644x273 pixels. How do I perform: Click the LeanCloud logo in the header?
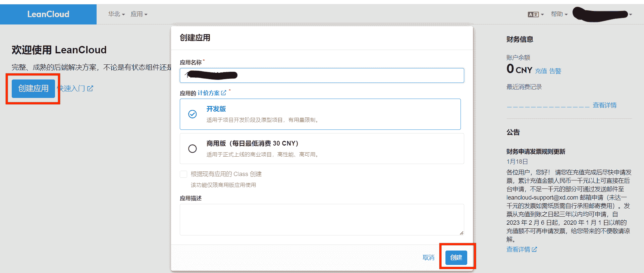coord(48,14)
